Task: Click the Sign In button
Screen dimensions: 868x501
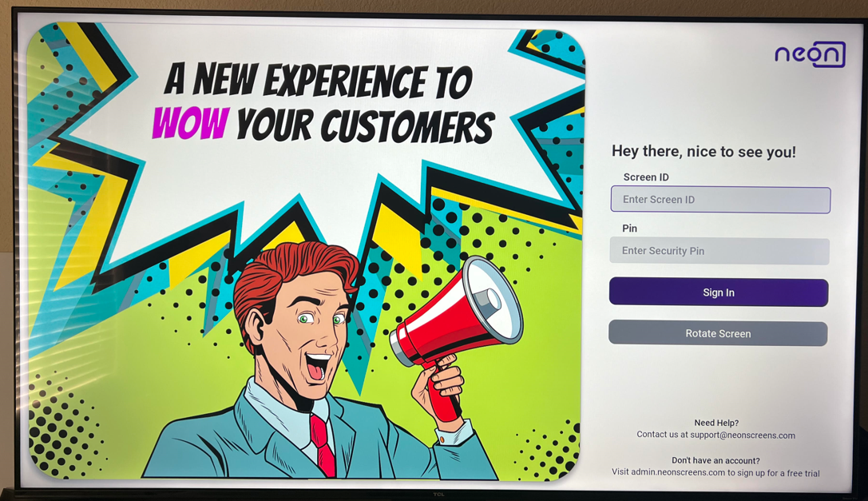Action: click(x=719, y=292)
